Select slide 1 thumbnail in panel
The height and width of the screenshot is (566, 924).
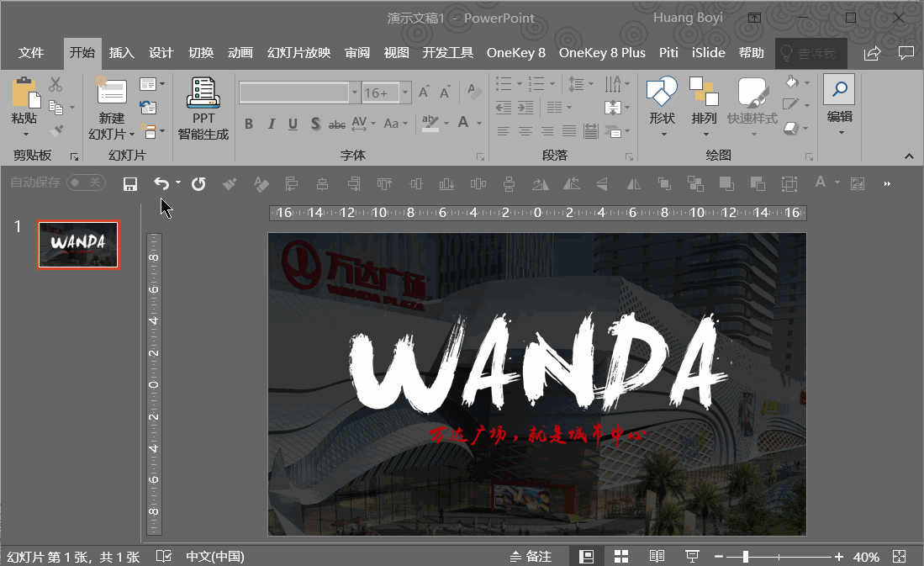[x=77, y=245]
